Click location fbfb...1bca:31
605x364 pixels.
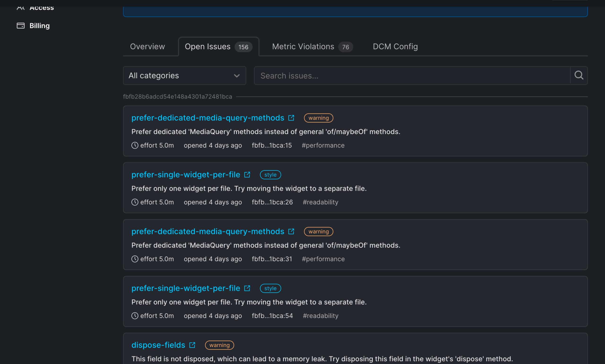[x=272, y=259]
